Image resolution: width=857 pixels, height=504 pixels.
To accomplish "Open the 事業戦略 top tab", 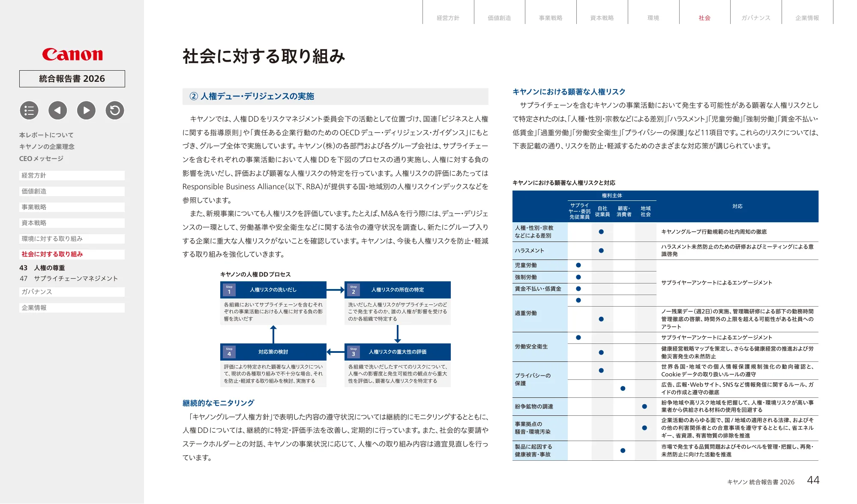I will click(551, 18).
